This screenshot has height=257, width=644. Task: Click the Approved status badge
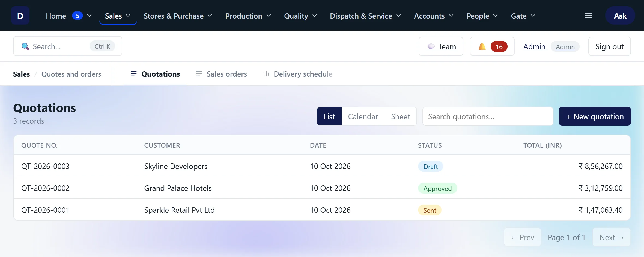[x=437, y=188]
